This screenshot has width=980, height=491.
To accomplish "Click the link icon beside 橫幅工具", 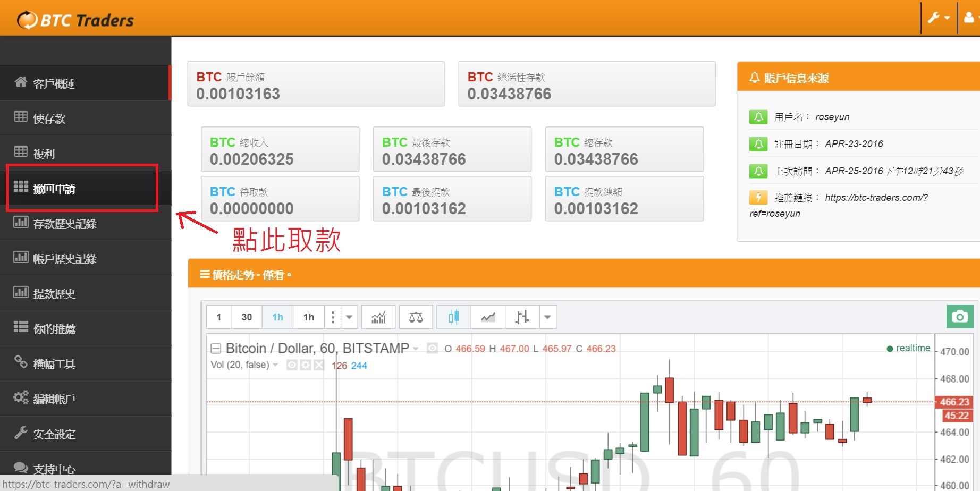I will click(x=21, y=361).
